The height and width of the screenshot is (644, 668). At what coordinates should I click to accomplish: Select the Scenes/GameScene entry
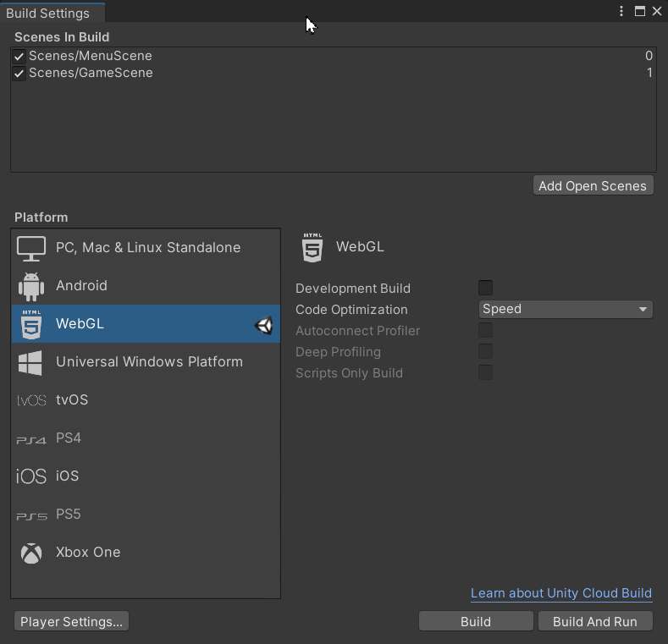click(334, 74)
